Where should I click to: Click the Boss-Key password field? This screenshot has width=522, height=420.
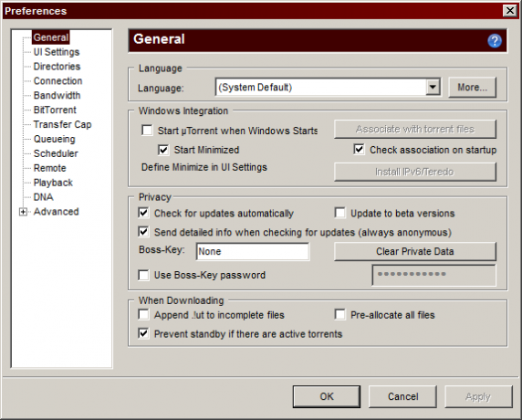[434, 275]
